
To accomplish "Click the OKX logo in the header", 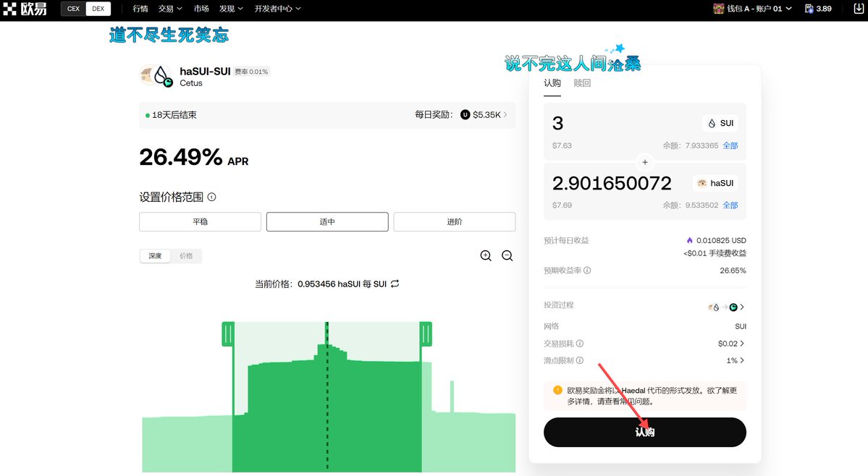I will [25, 9].
